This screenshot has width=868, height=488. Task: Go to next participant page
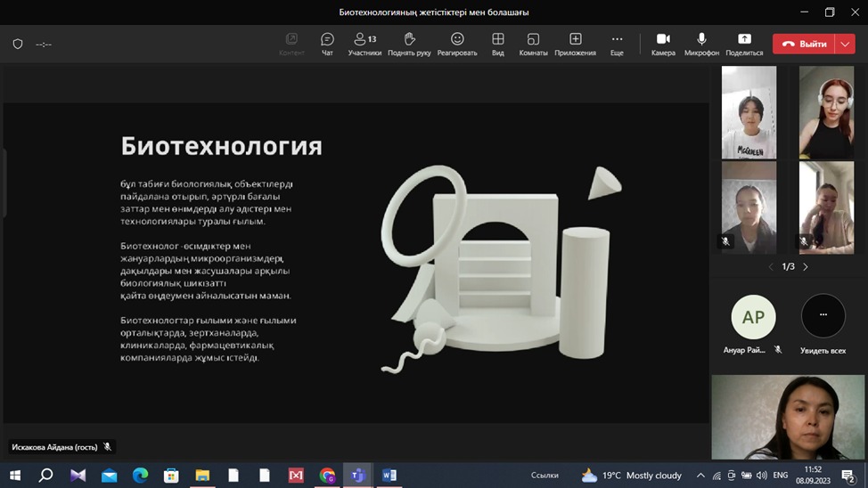tap(806, 267)
